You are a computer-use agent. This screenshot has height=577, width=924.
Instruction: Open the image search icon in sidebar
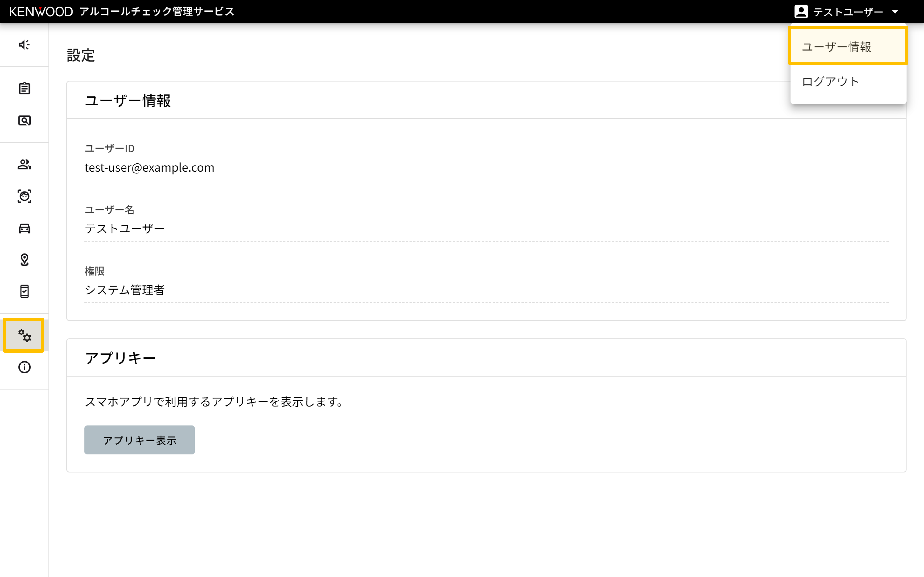24,121
